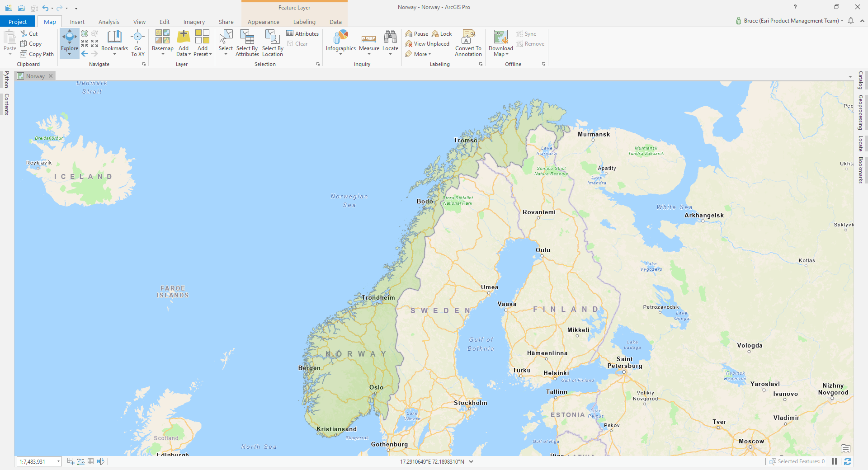Customize the Quick Access Toolbar dropdown
This screenshot has width=868, height=470.
(x=76, y=8)
